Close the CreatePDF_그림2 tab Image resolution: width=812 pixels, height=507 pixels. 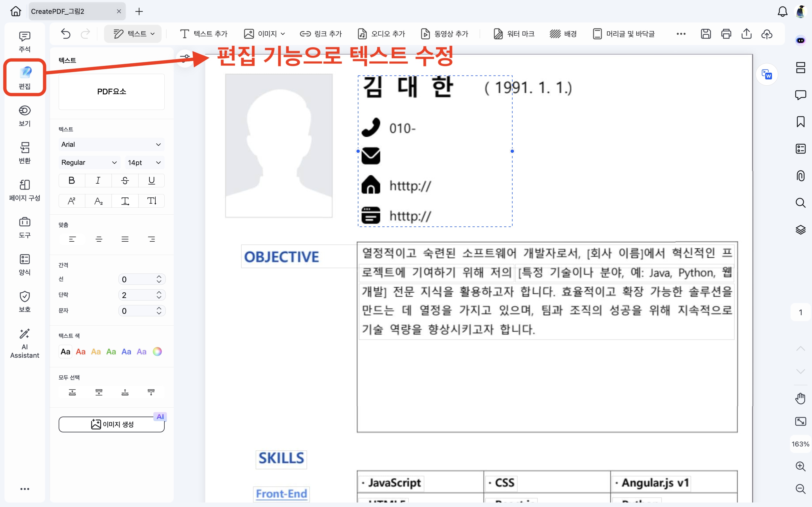pos(119,11)
